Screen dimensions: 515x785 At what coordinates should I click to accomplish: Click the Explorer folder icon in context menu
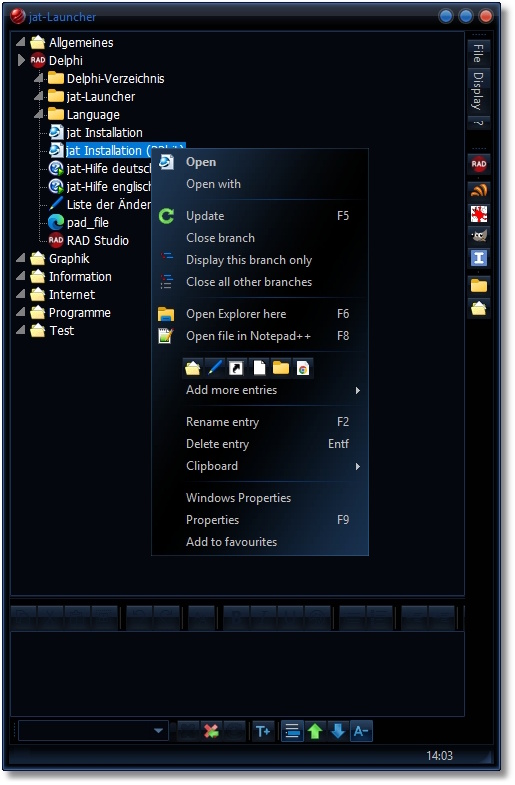pos(166,314)
